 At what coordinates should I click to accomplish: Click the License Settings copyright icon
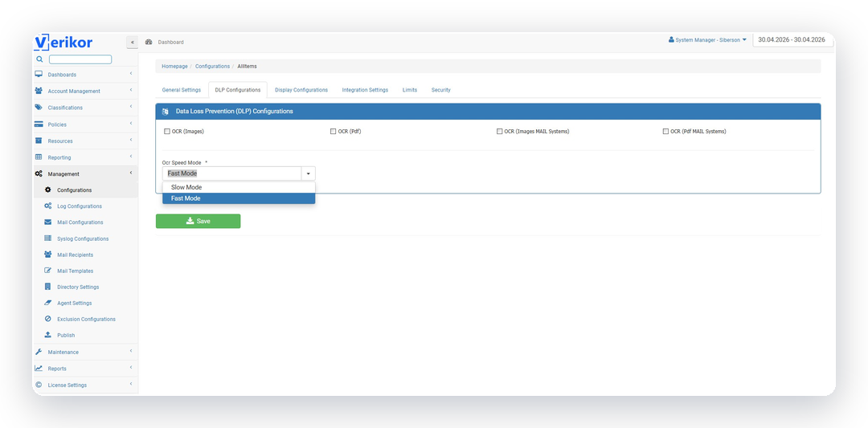click(x=39, y=385)
